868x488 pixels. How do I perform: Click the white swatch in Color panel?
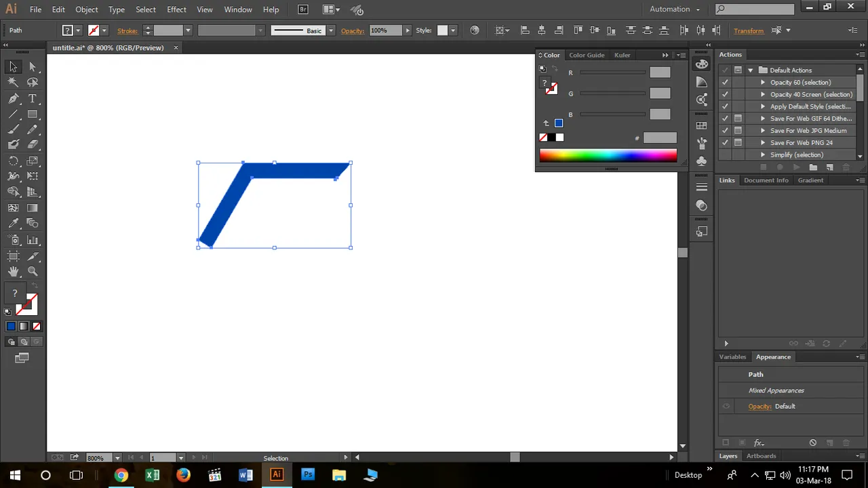click(559, 138)
